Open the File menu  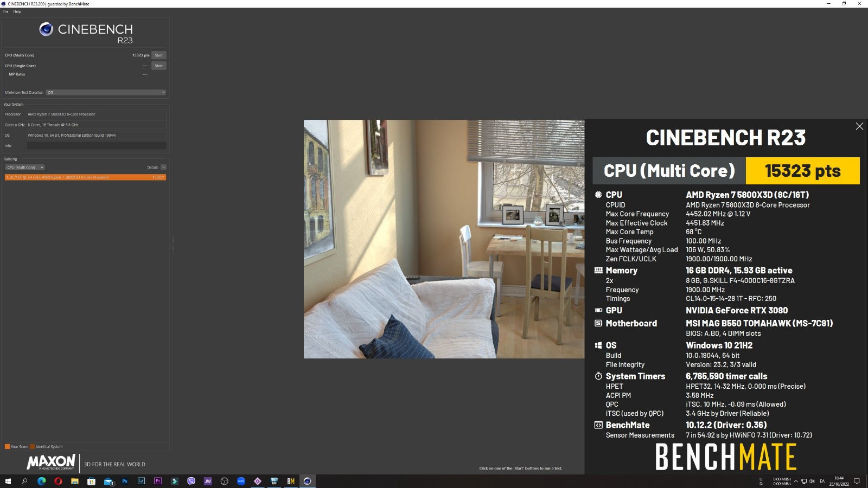pyautogui.click(x=5, y=11)
